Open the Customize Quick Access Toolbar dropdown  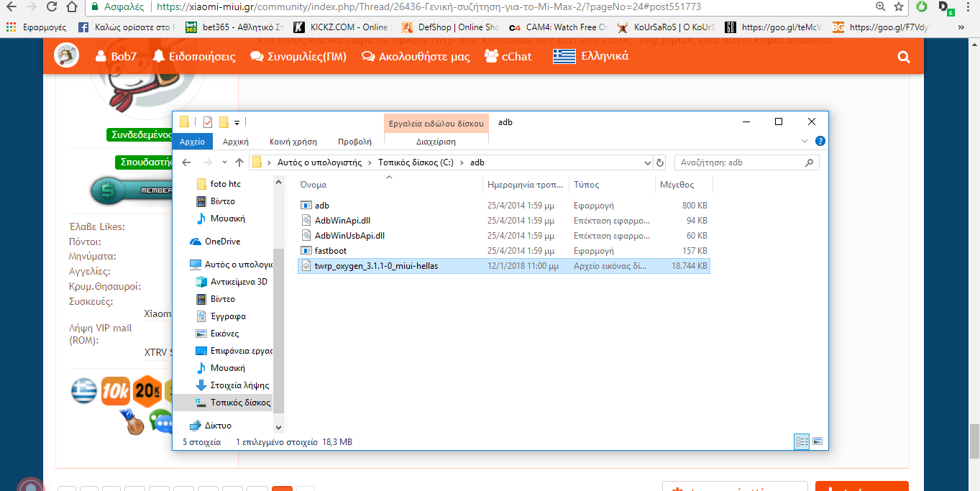(x=237, y=122)
